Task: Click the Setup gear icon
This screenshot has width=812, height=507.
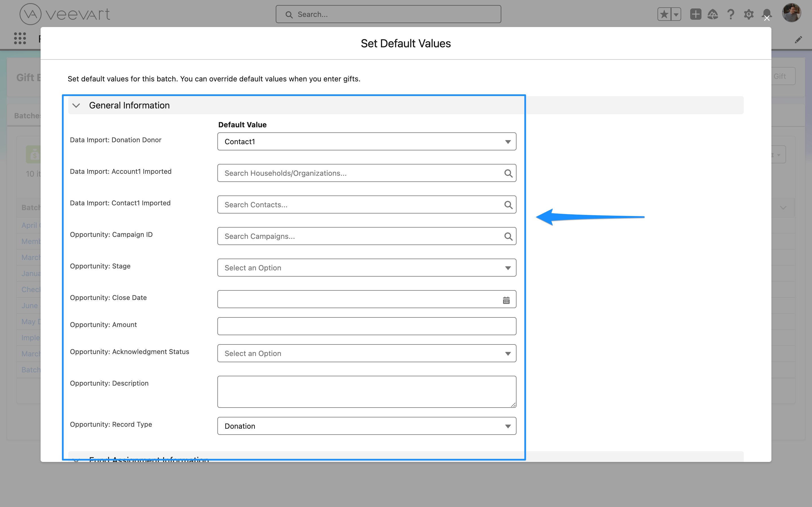Action: (x=749, y=14)
